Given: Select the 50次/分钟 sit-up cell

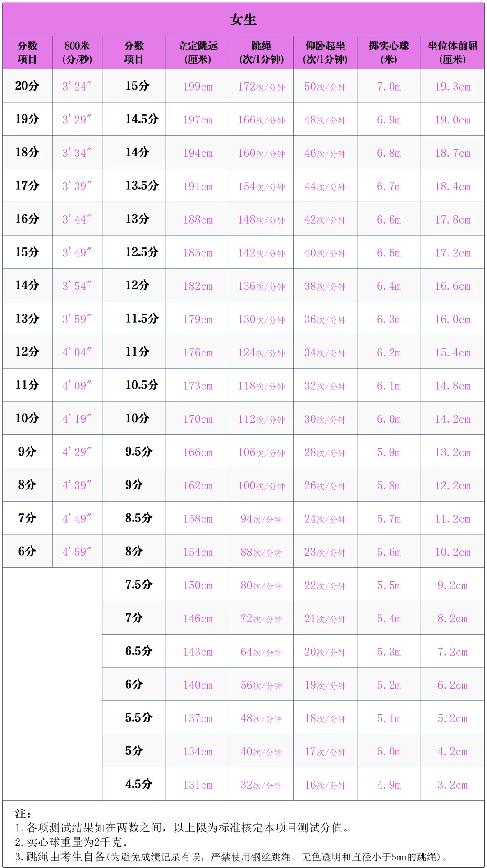Looking at the screenshot, I should (x=325, y=87).
